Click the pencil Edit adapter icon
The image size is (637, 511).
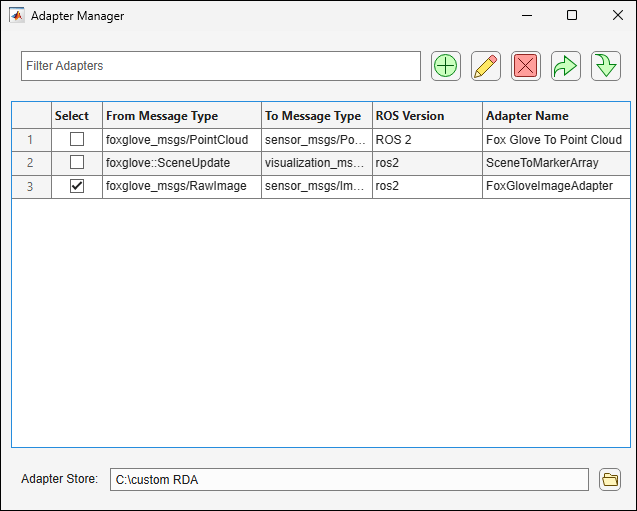485,66
